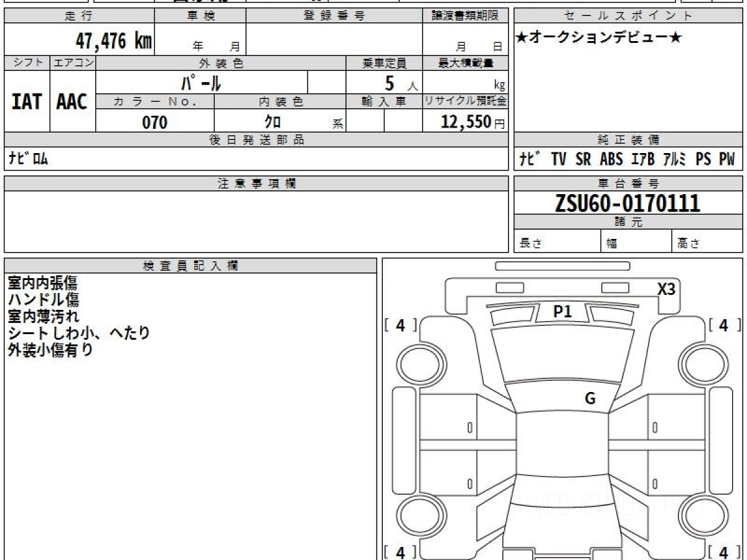Click the 譲渡書類期限 header
Image resolution: width=747 pixels, height=560 pixels.
point(466,16)
